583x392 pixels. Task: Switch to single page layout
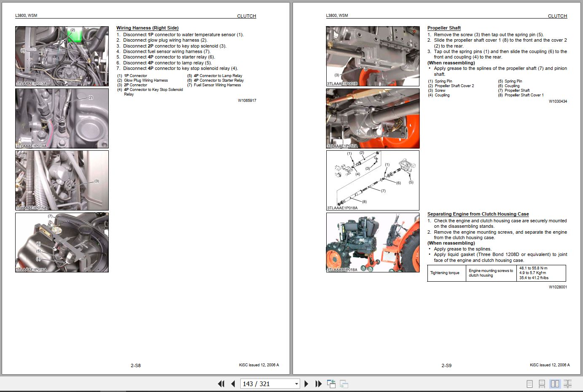tap(530, 384)
